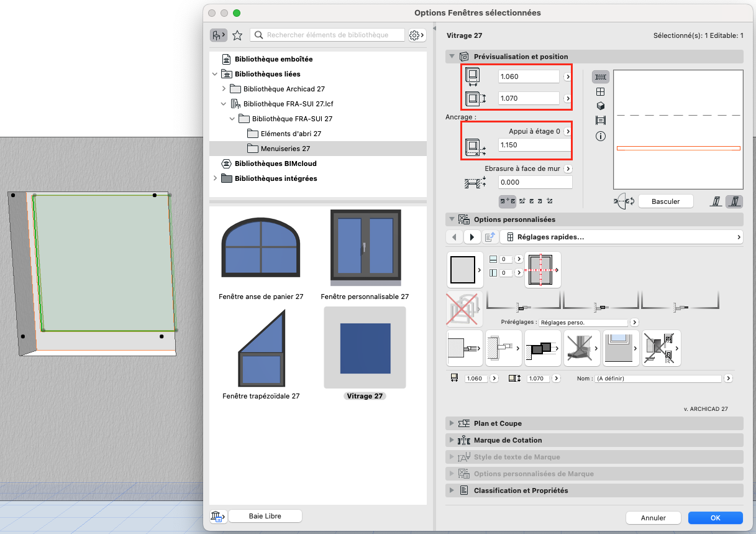Open arrow beside vertical divisions count 0
This screenshot has height=534, width=756.
pos(518,273)
